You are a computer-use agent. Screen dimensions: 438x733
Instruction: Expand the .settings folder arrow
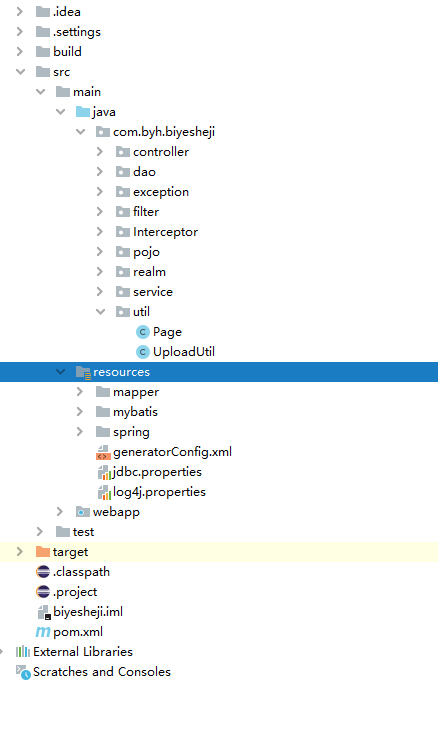pyautogui.click(x=20, y=32)
